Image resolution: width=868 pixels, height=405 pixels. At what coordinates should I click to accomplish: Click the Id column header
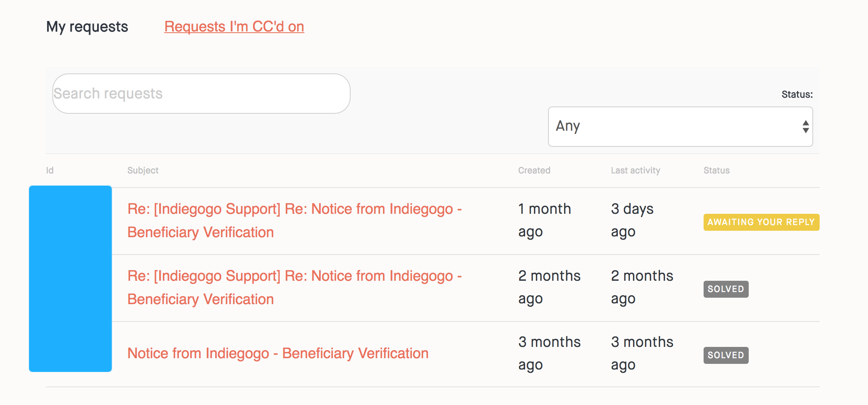coord(50,170)
